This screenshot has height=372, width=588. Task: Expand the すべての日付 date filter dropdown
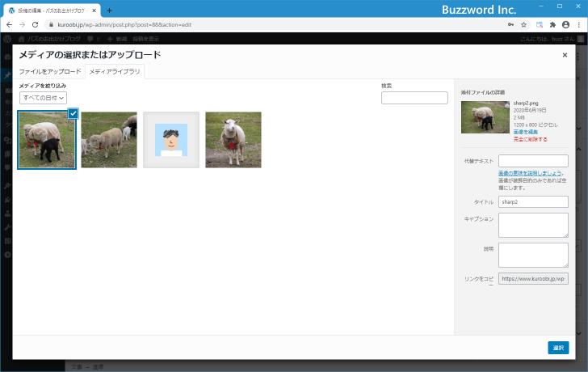(43, 98)
